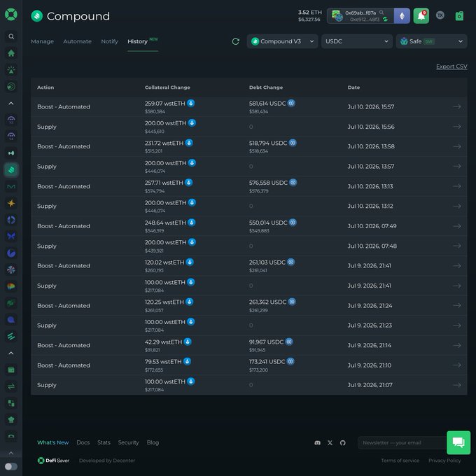Click the Supply row dated Jul 10. 2026, 15:56
Viewport: 476px width, 476px height.
[x=249, y=127]
